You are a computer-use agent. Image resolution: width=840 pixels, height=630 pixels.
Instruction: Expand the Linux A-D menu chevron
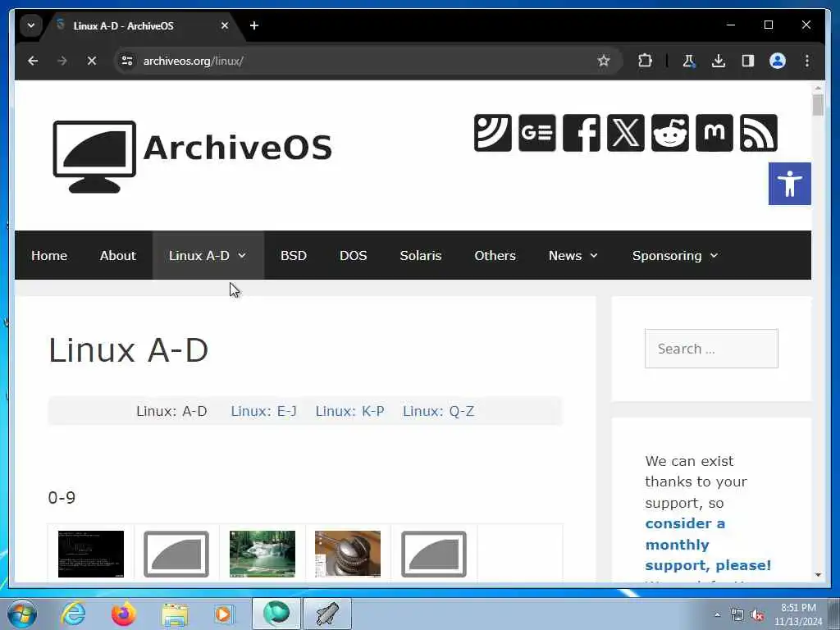(242, 256)
